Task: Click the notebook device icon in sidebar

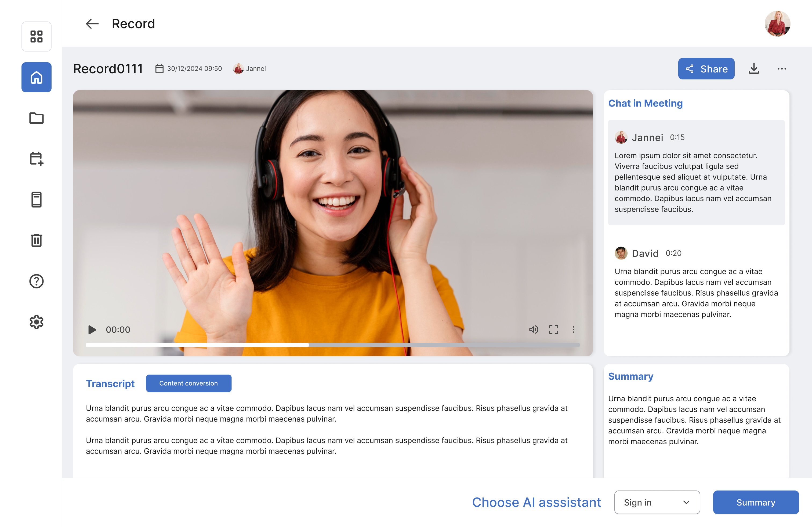Action: coord(36,199)
